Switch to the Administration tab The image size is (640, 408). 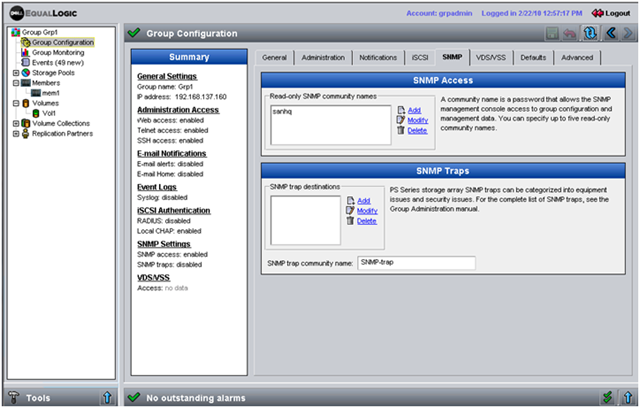(323, 58)
